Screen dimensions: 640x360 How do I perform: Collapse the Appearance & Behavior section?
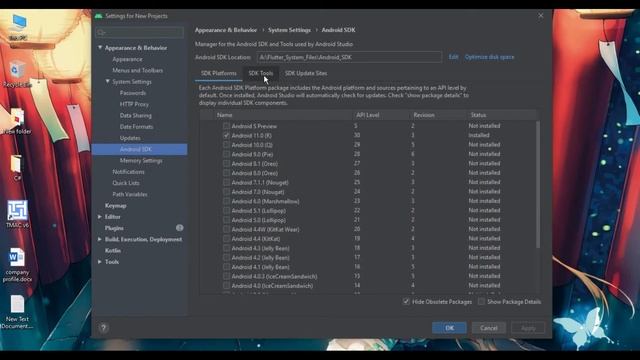pos(100,48)
